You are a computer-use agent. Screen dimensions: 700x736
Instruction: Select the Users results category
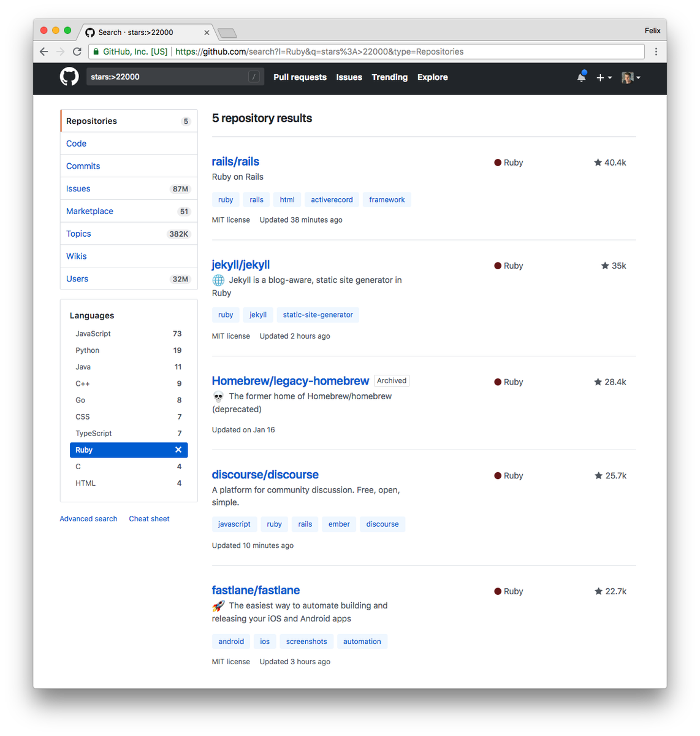coord(129,278)
